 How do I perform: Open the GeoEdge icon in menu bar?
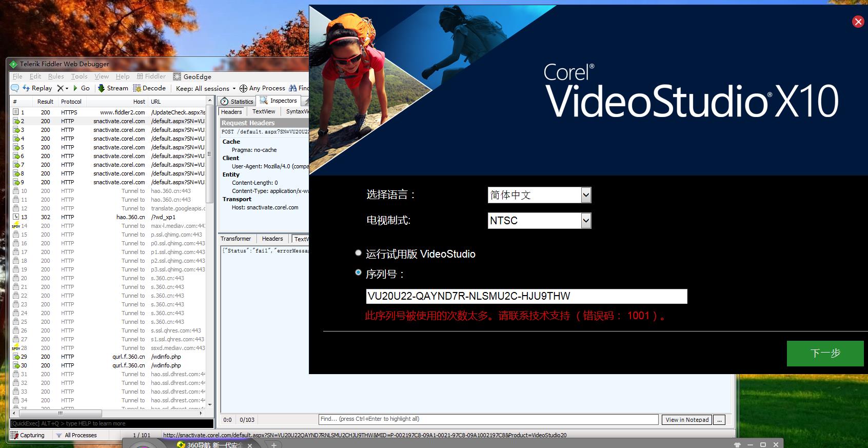[x=177, y=76]
